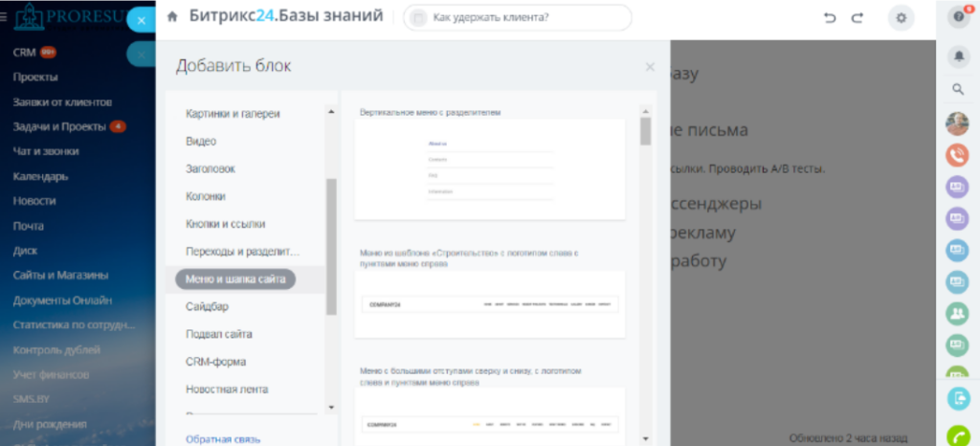
Task: Open Сайты и Магазины in left menu
Action: tap(60, 276)
